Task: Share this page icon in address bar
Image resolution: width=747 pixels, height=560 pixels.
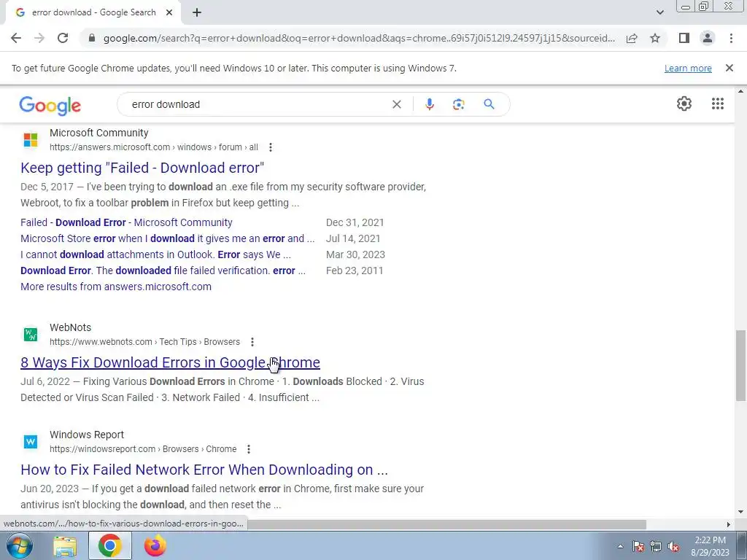Action: pos(632,38)
